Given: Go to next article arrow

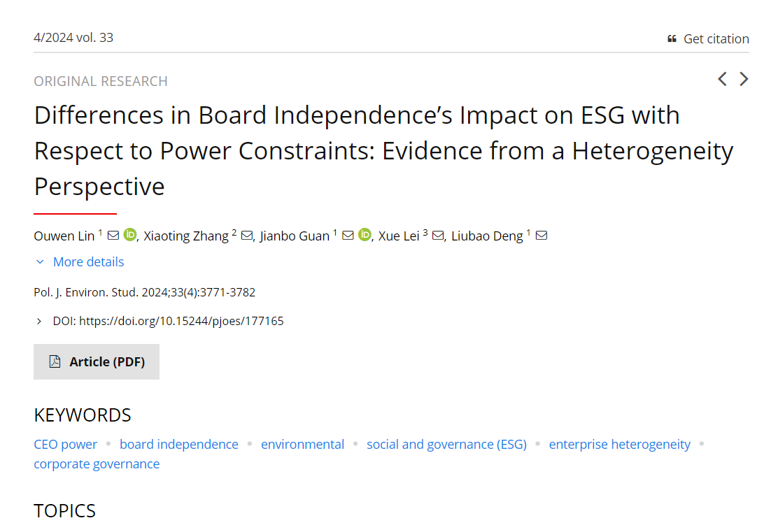Looking at the screenshot, I should click(x=744, y=79).
